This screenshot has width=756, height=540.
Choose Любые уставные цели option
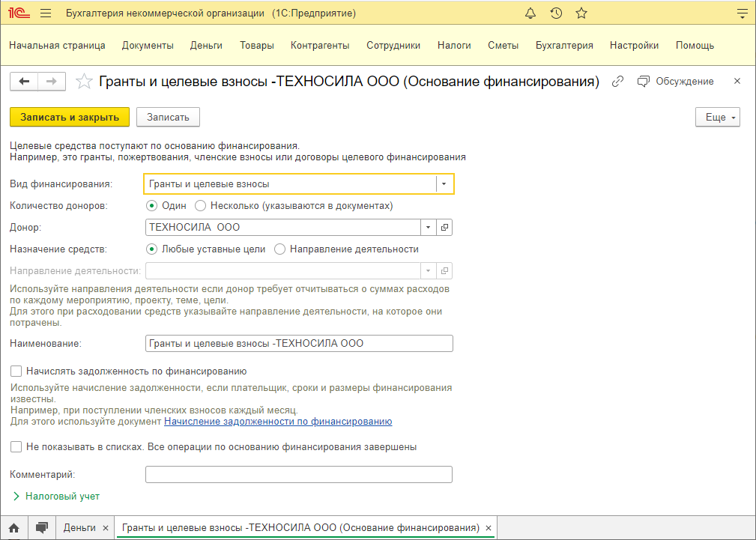(x=206, y=249)
